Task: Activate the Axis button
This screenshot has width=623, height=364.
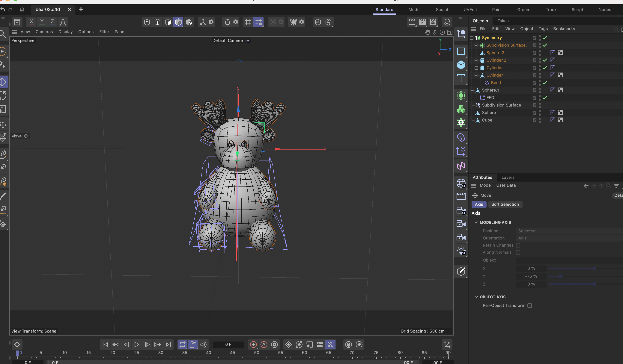Action: (x=479, y=204)
